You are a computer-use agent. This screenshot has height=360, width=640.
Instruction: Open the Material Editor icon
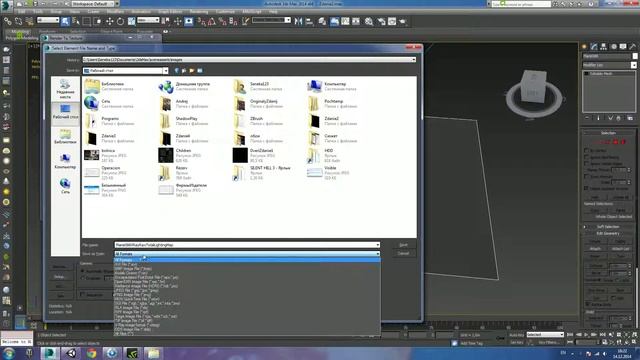369,21
